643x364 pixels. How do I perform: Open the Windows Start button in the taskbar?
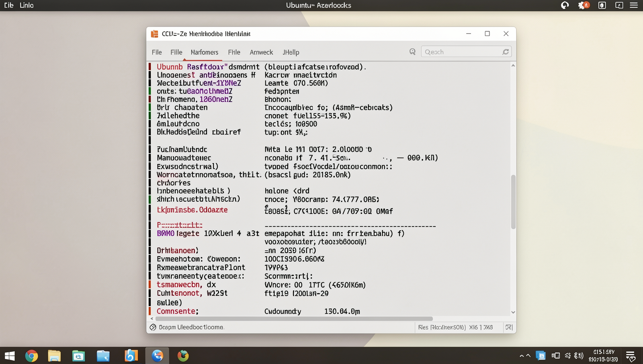[10, 356]
